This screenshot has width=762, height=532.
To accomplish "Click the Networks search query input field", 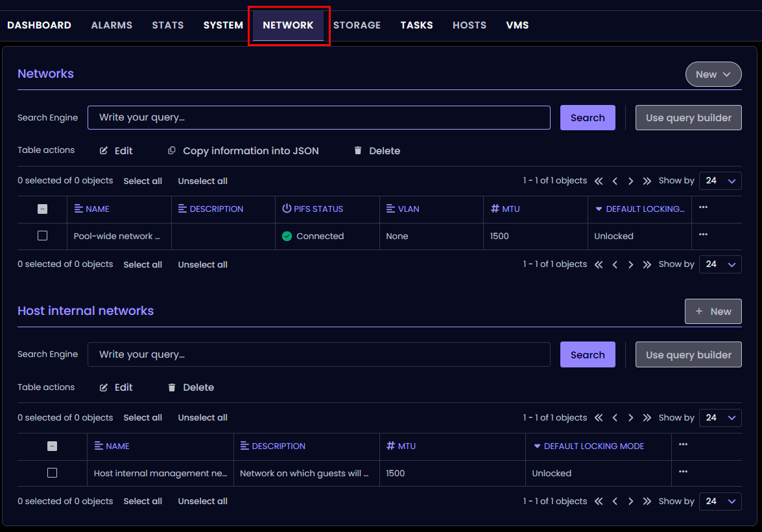I will click(x=318, y=118).
